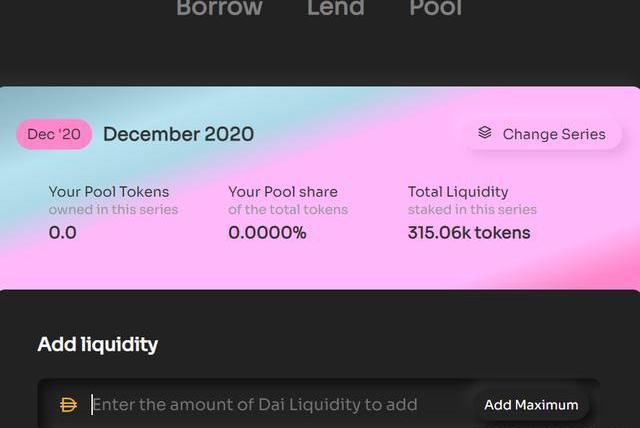
Task: Open the Borrow tab
Action: (219, 8)
